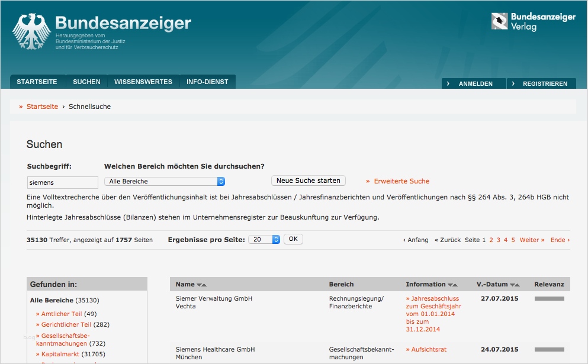
Task: Click the chevron icon beside Anmelden
Action: (x=448, y=83)
